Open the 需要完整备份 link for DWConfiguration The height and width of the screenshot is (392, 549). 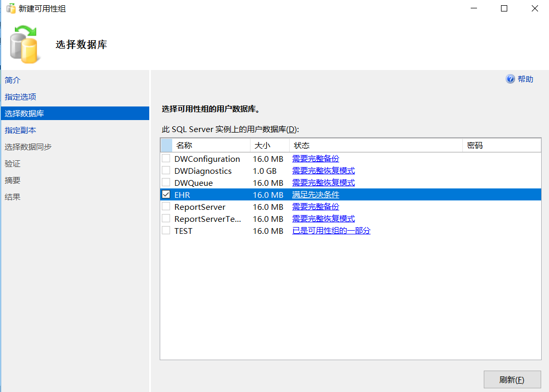[x=316, y=159]
